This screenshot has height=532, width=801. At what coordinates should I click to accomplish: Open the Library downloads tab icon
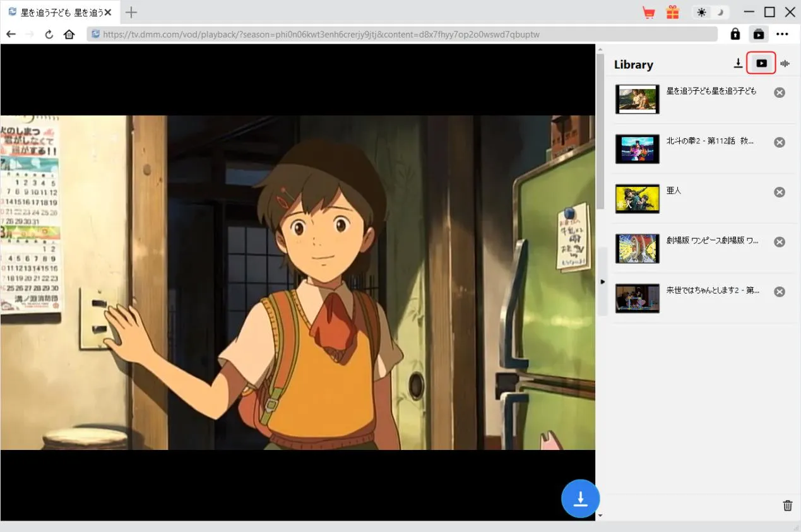coord(738,63)
